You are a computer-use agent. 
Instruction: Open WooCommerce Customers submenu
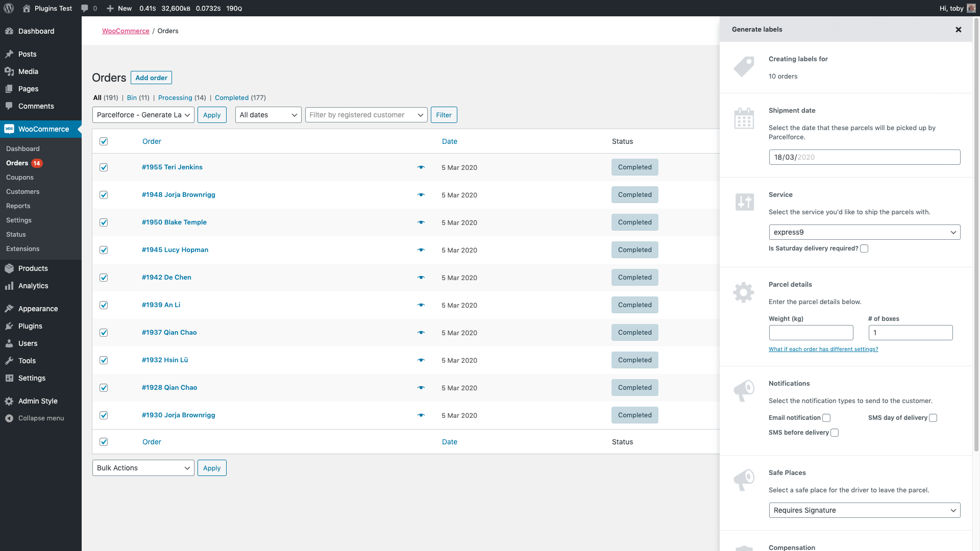(23, 192)
